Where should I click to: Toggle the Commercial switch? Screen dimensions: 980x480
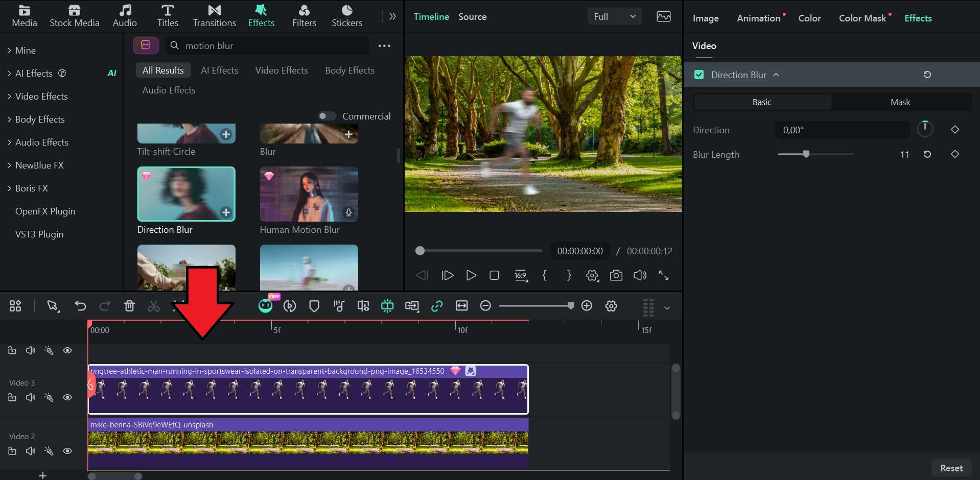(327, 116)
